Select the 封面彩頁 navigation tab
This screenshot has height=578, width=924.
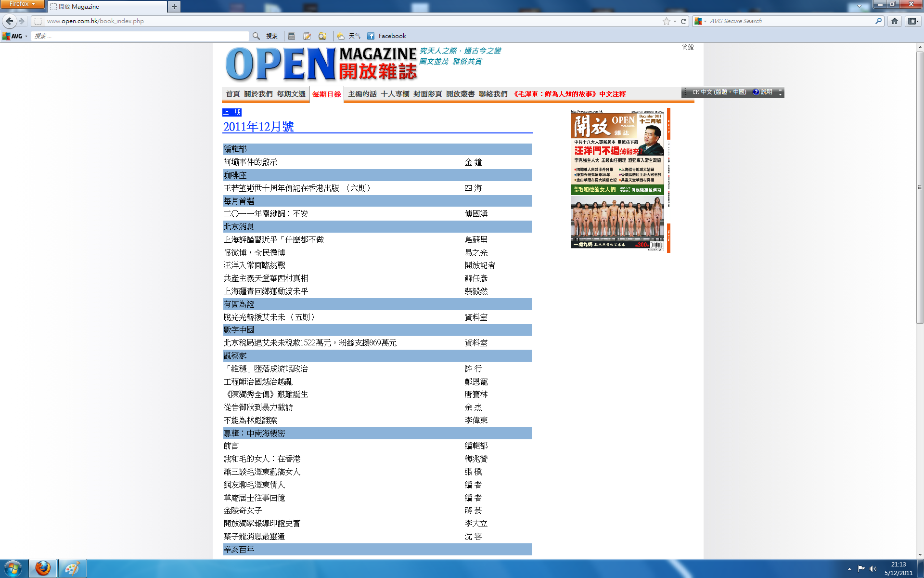point(427,94)
